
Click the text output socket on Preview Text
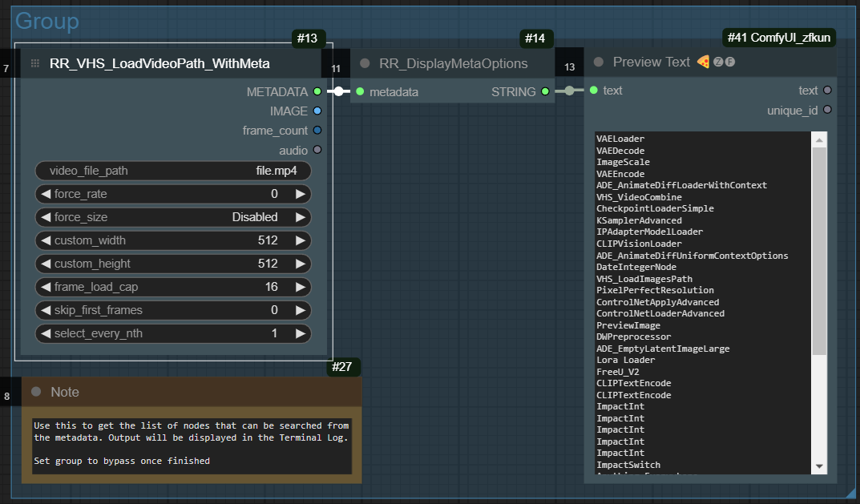tap(827, 90)
